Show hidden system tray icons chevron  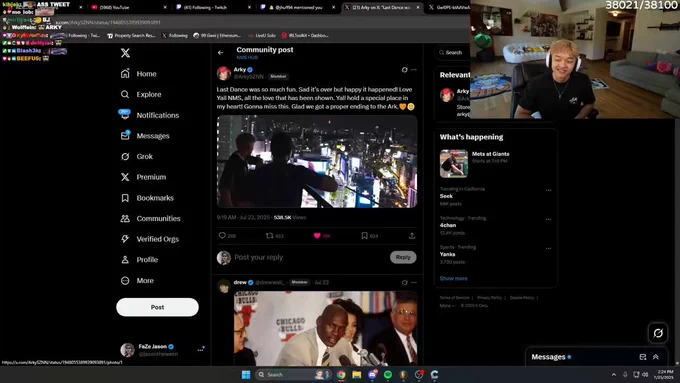pos(614,375)
